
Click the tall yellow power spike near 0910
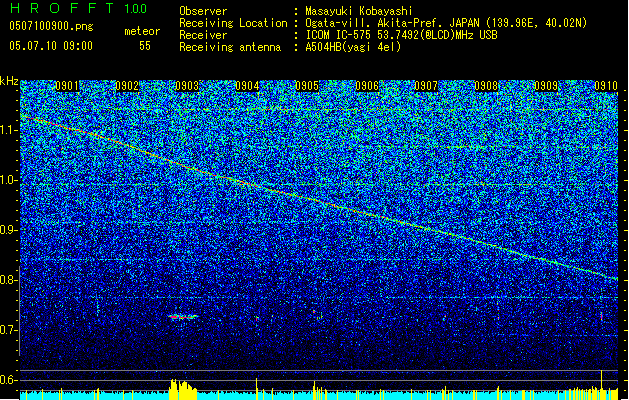(x=601, y=384)
